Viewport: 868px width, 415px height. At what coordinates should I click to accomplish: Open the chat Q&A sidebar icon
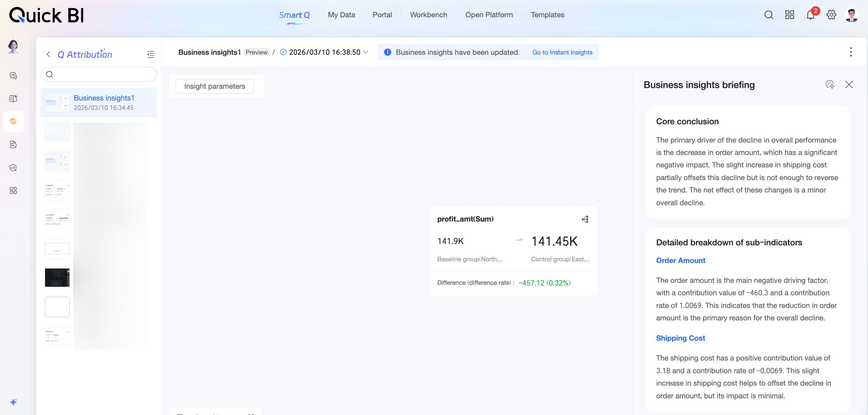point(13,75)
